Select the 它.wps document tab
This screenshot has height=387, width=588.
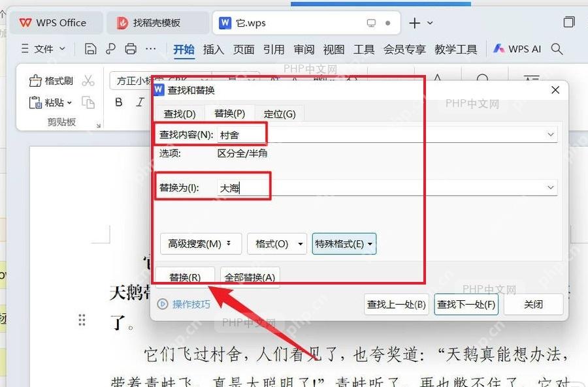pyautogui.click(x=306, y=23)
